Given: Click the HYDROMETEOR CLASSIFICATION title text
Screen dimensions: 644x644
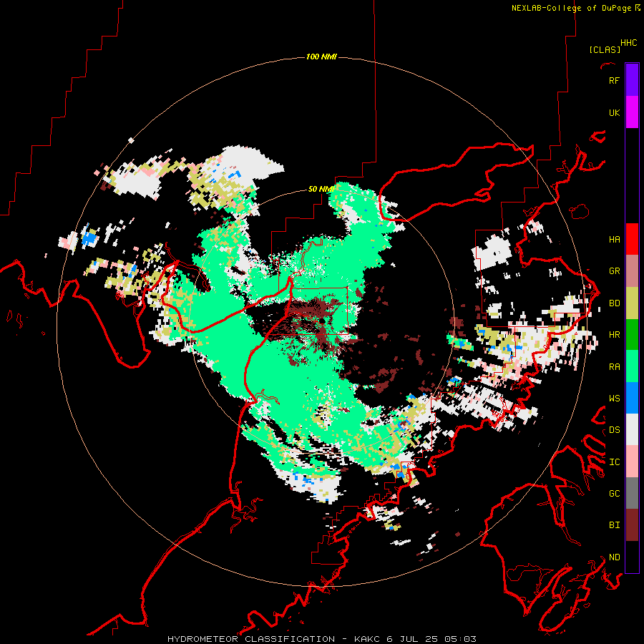Looking at the screenshot, I should coord(251,639).
